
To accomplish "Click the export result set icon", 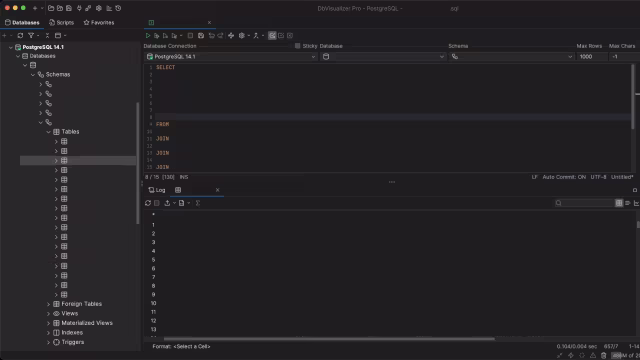I will click(x=167, y=203).
